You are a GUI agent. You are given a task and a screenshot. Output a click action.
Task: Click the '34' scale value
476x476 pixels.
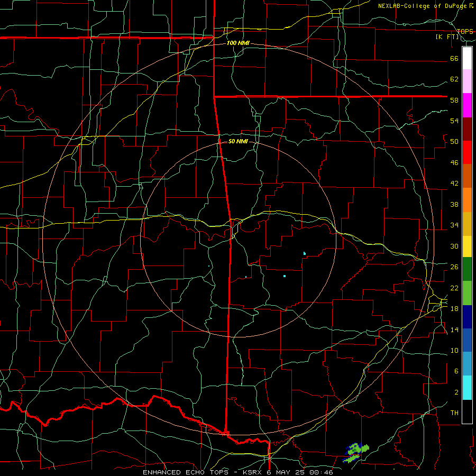(454, 225)
